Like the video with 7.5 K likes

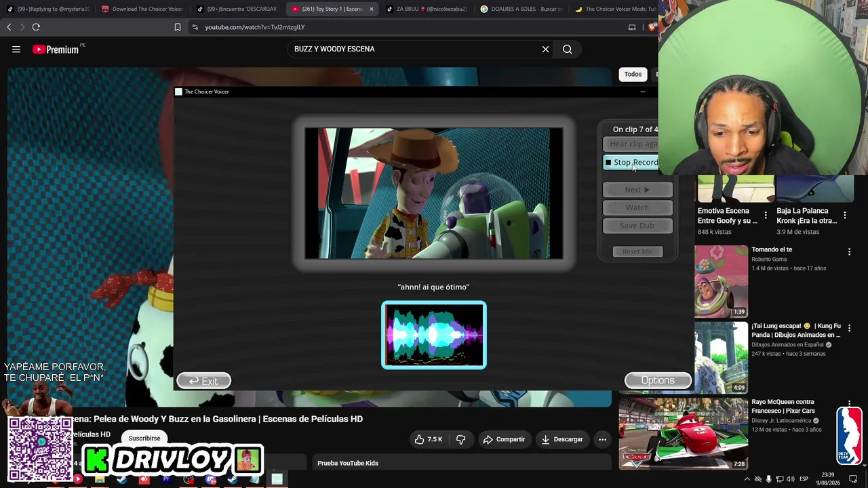(429, 439)
